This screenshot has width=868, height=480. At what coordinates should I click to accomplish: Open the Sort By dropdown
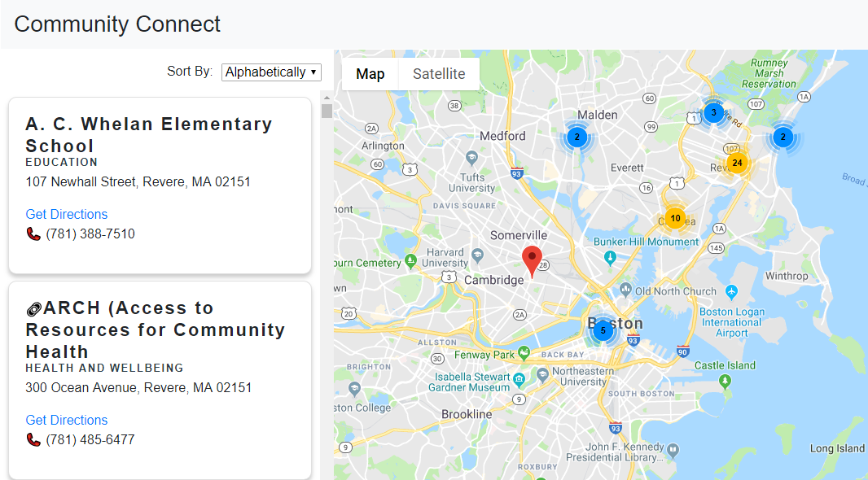point(271,72)
